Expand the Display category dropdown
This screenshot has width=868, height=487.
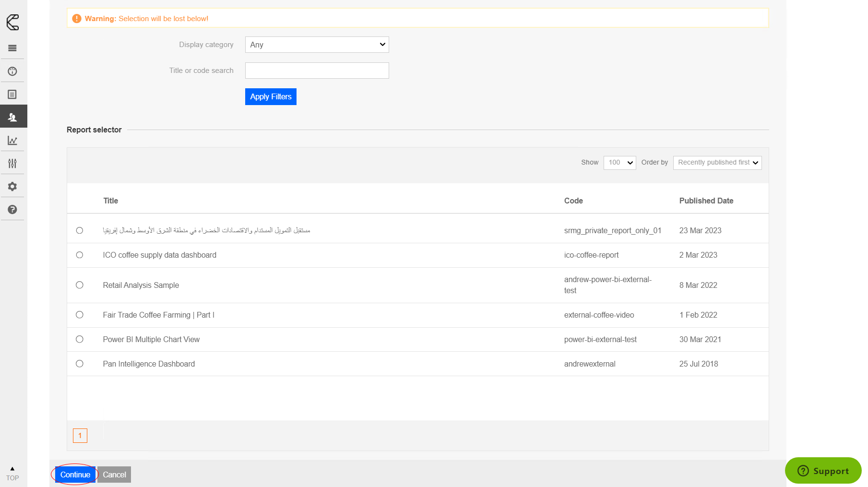pyautogui.click(x=317, y=45)
